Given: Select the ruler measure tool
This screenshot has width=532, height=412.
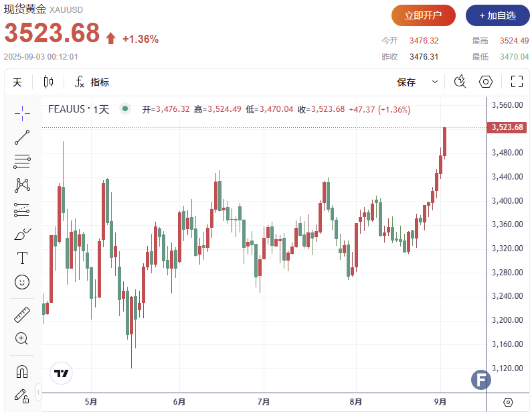Looking at the screenshot, I should click(x=22, y=314).
